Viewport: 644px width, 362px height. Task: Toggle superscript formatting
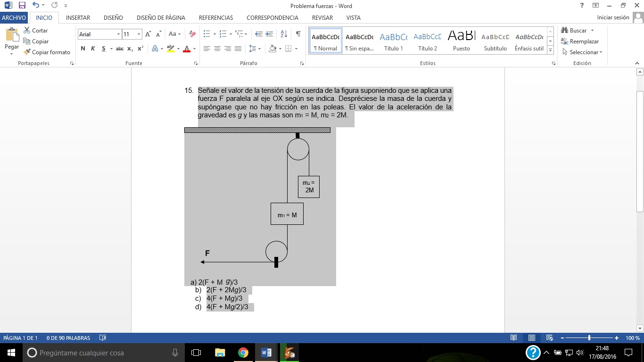[x=140, y=49]
